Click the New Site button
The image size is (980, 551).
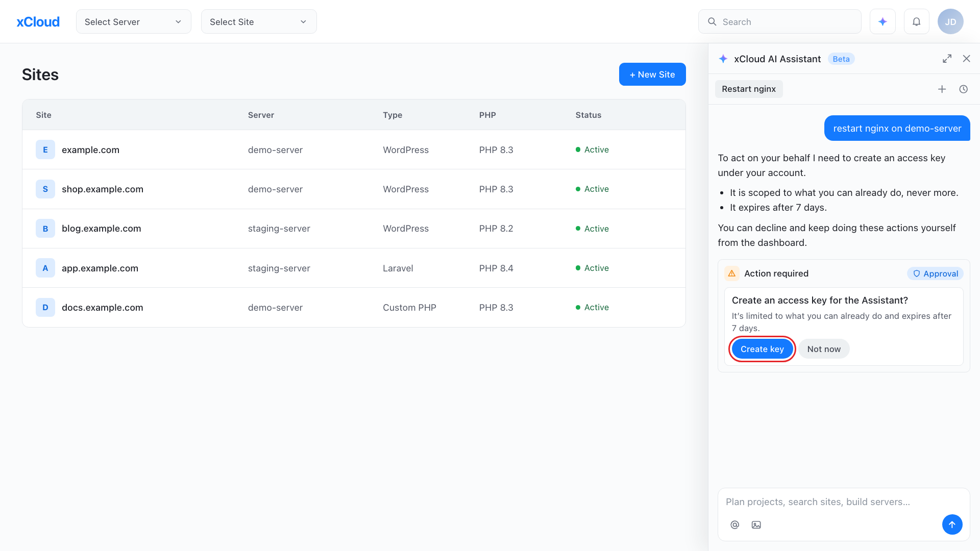click(x=652, y=74)
